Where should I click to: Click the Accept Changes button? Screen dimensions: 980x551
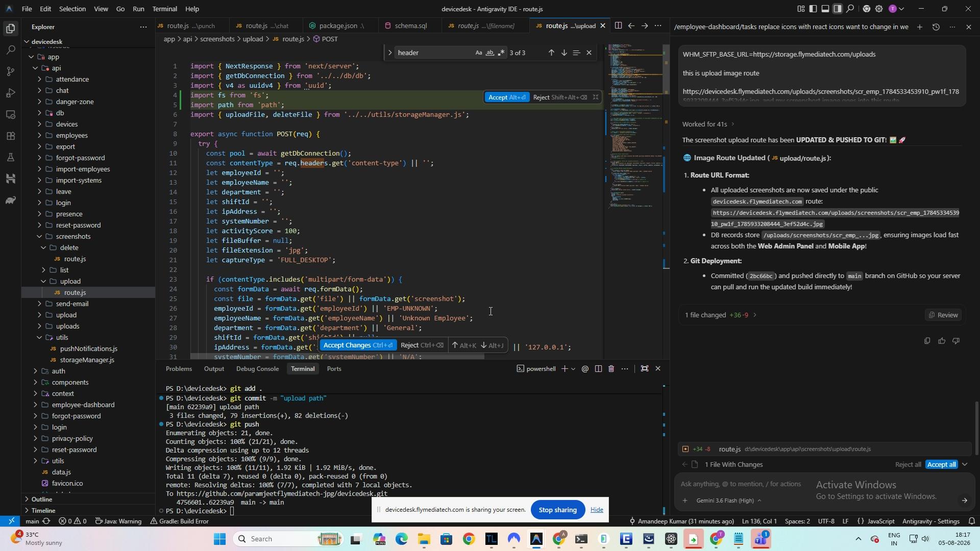point(358,345)
